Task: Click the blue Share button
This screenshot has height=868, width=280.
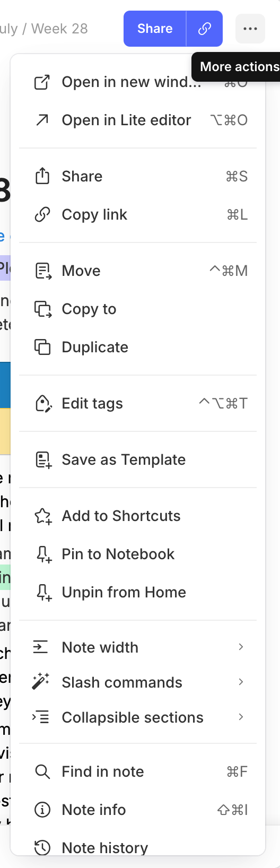Action: [155, 29]
